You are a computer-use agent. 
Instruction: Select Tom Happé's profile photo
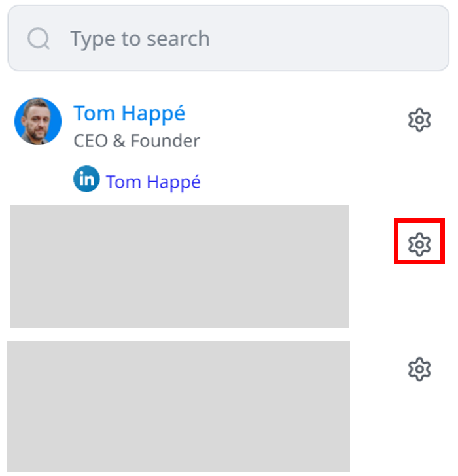(38, 122)
